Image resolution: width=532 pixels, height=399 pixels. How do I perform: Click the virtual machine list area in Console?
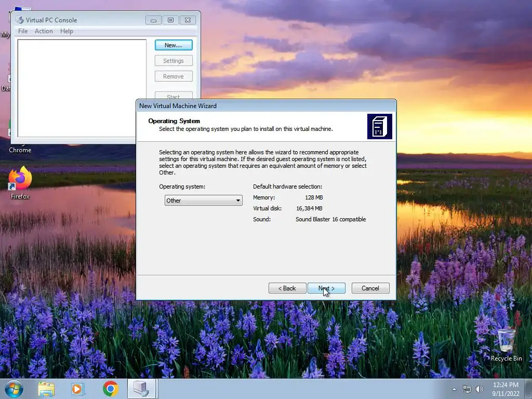(x=82, y=88)
